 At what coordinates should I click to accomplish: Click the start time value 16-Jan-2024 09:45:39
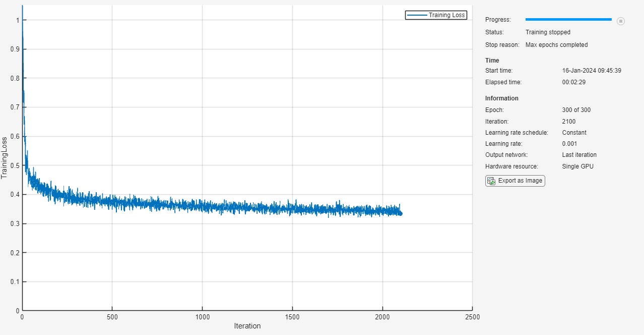(x=591, y=71)
